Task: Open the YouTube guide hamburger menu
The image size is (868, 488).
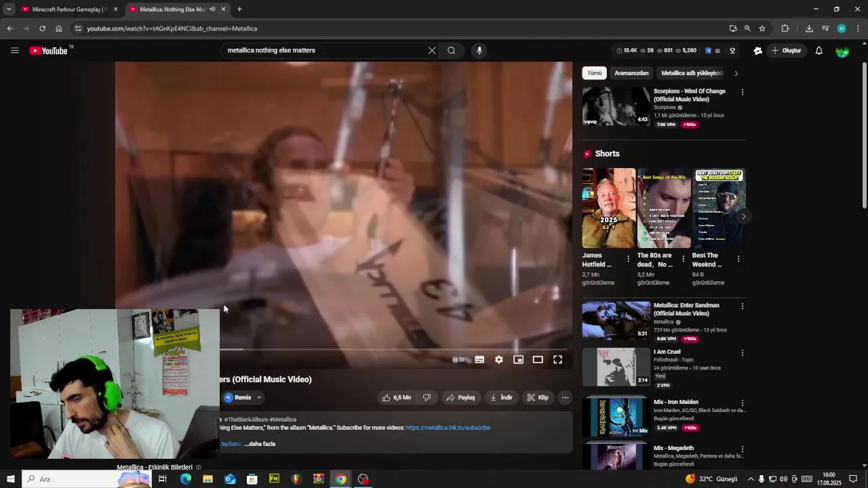Action: pyautogui.click(x=14, y=51)
